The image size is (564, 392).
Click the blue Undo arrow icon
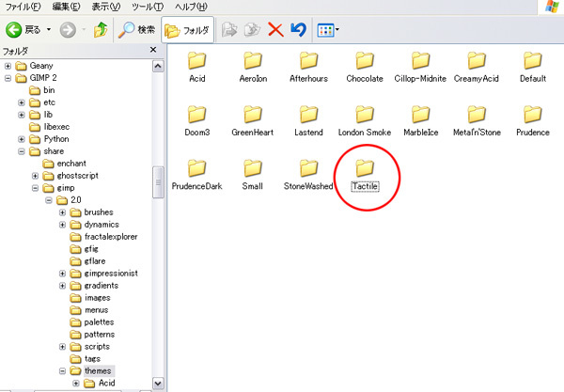point(298,29)
